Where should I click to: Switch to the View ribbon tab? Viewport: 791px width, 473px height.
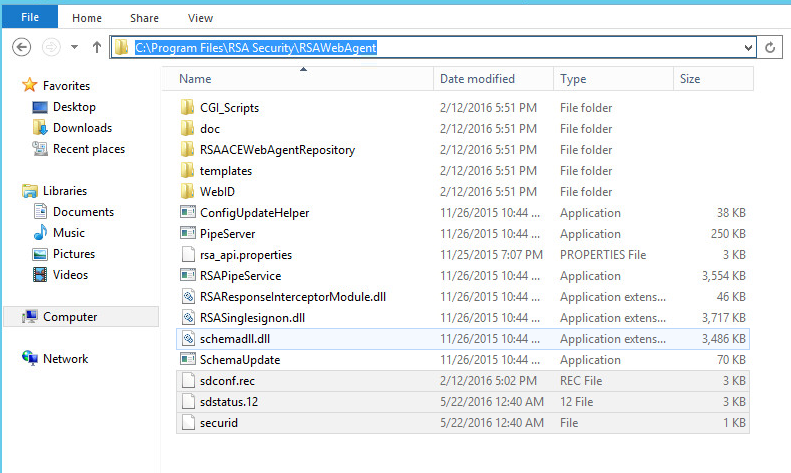pyautogui.click(x=200, y=18)
